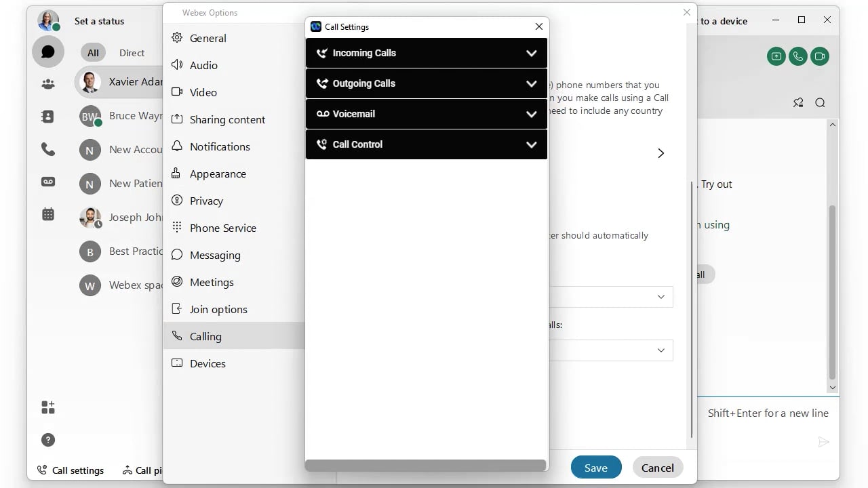
Task: Select Privacy in Webex Options
Action: tap(234, 201)
